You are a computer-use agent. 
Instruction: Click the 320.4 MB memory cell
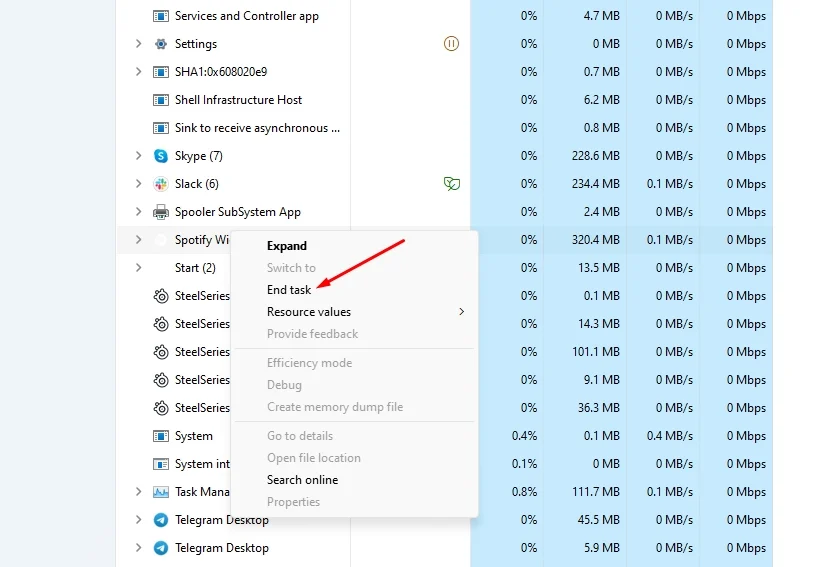click(x=598, y=240)
